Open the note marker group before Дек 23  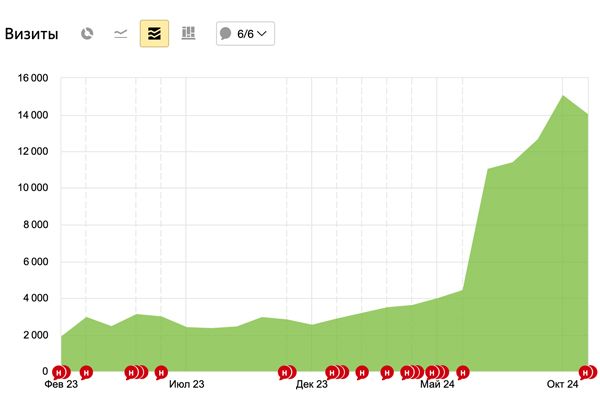tap(287, 372)
